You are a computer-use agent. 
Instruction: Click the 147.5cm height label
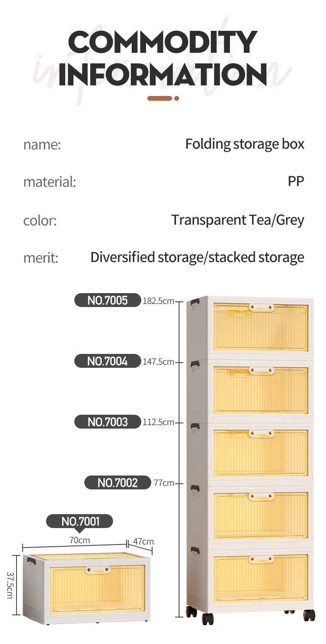(158, 362)
